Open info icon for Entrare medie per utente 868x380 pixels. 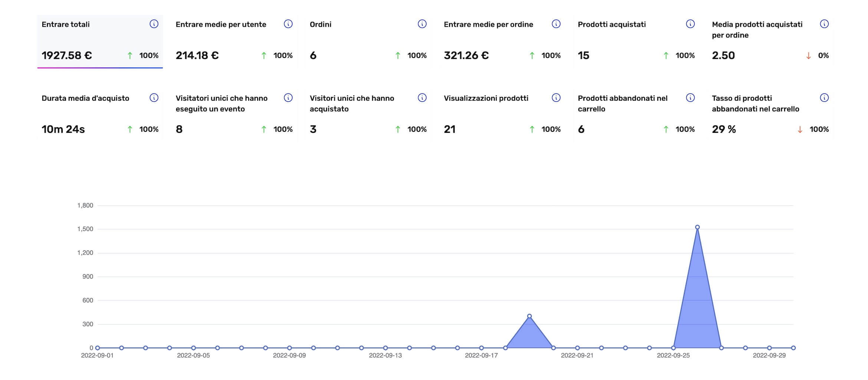(x=288, y=24)
